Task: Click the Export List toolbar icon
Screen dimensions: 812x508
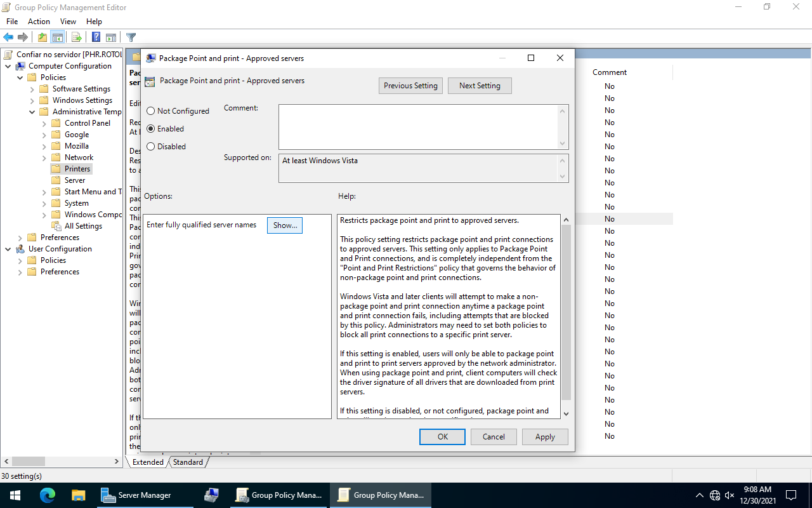Action: point(77,37)
